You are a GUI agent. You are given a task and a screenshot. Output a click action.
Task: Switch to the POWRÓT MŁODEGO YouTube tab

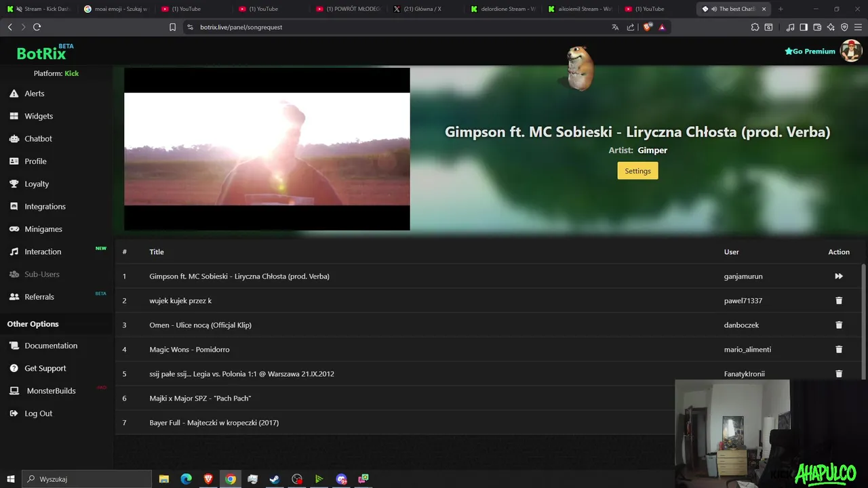[349, 9]
